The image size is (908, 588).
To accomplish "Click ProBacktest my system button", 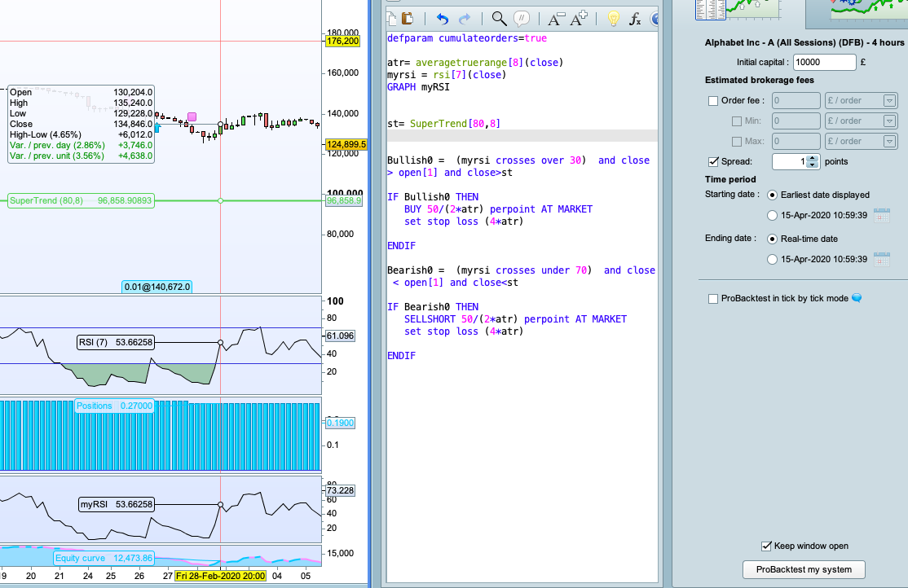I will tap(804, 569).
